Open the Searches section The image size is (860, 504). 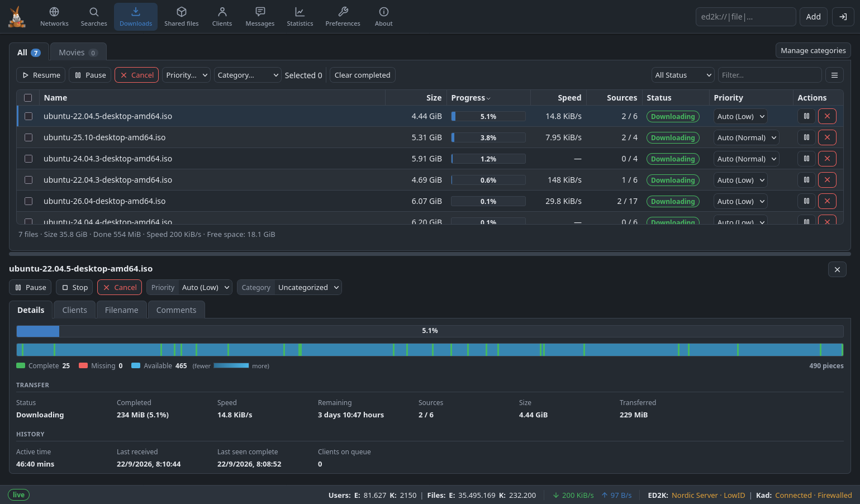pyautogui.click(x=94, y=17)
